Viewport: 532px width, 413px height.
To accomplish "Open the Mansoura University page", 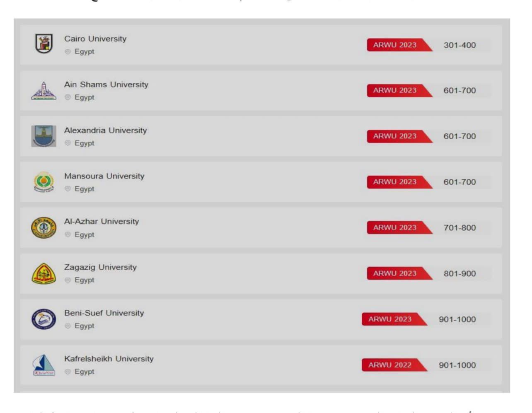I will (104, 176).
